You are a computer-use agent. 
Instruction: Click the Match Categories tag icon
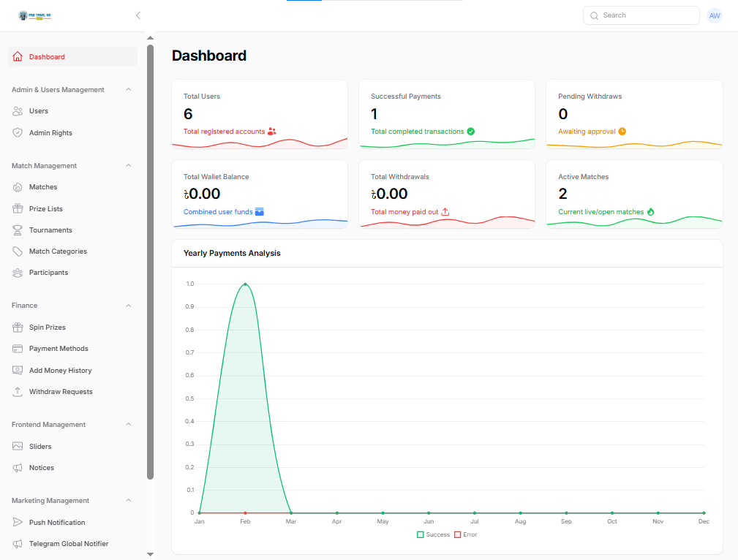pyautogui.click(x=18, y=251)
